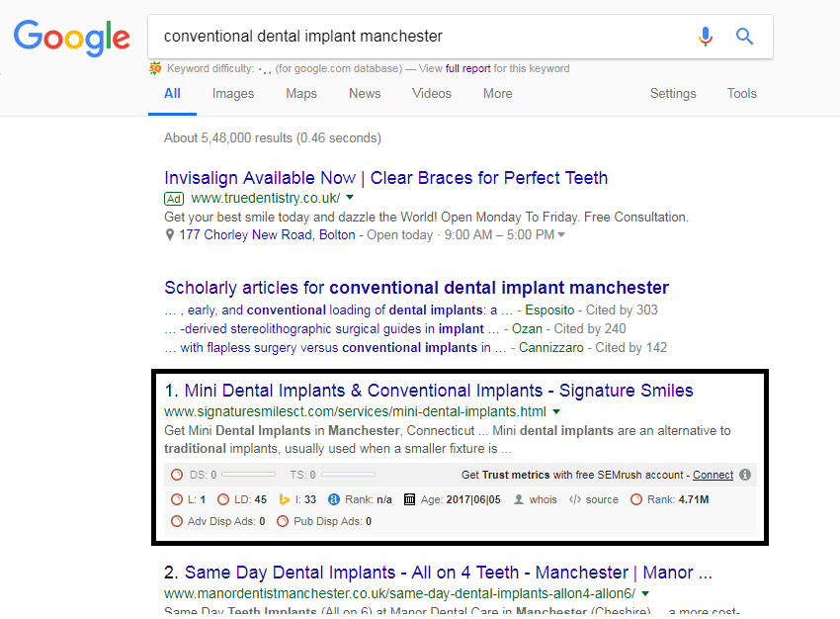Image resolution: width=840 pixels, height=619 pixels.
Task: Click the info icon beside Connect
Action: click(x=745, y=475)
